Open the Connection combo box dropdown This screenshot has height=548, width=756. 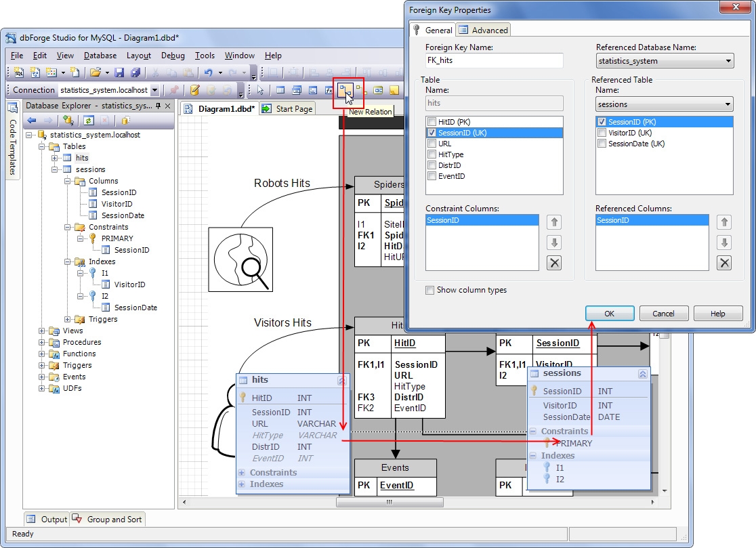click(154, 90)
